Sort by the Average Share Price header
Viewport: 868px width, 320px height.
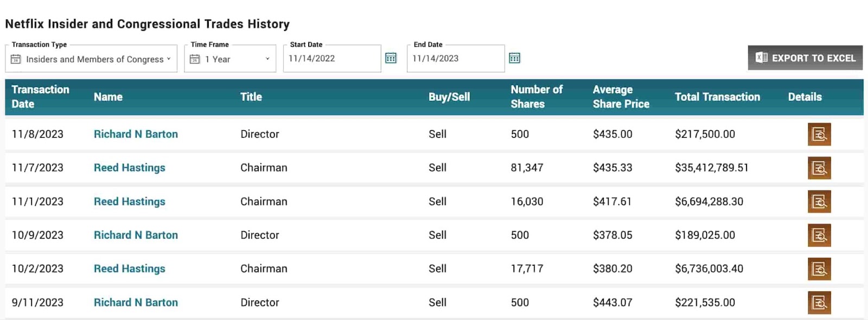click(x=621, y=97)
